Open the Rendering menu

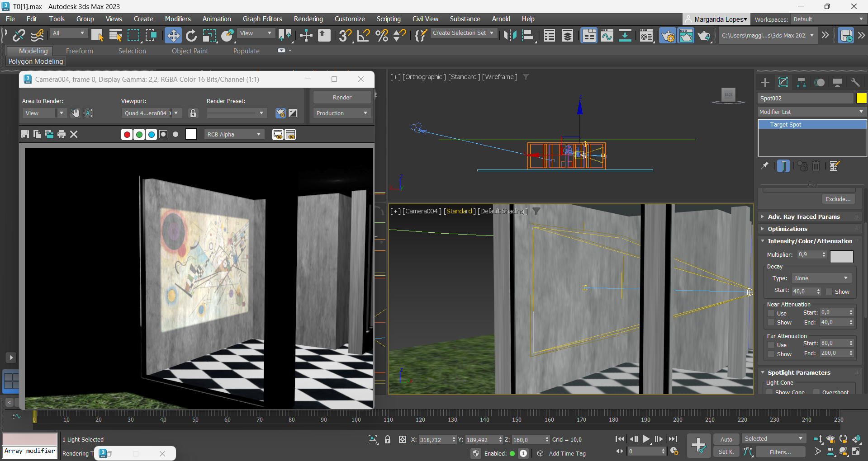308,19
